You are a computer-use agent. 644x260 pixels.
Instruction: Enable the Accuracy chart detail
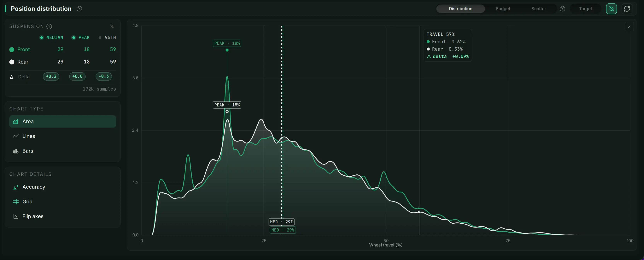(62, 187)
